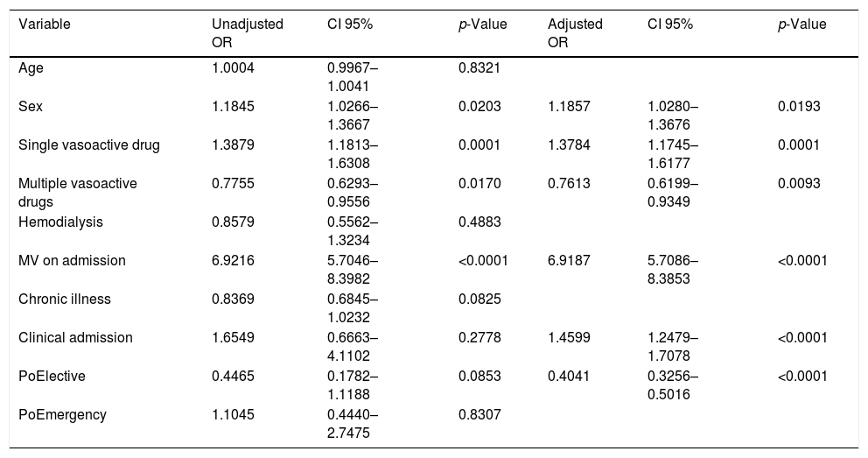Screen dimensions: 868x458
Task: Select the Chronic illness row label
Action: (x=65, y=299)
